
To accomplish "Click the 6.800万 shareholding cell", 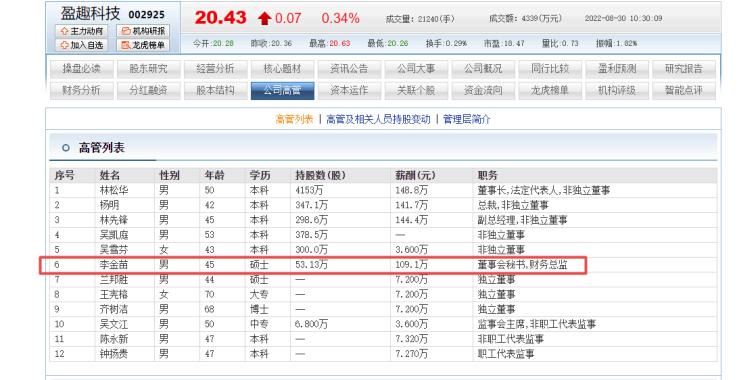I will coord(311,324).
